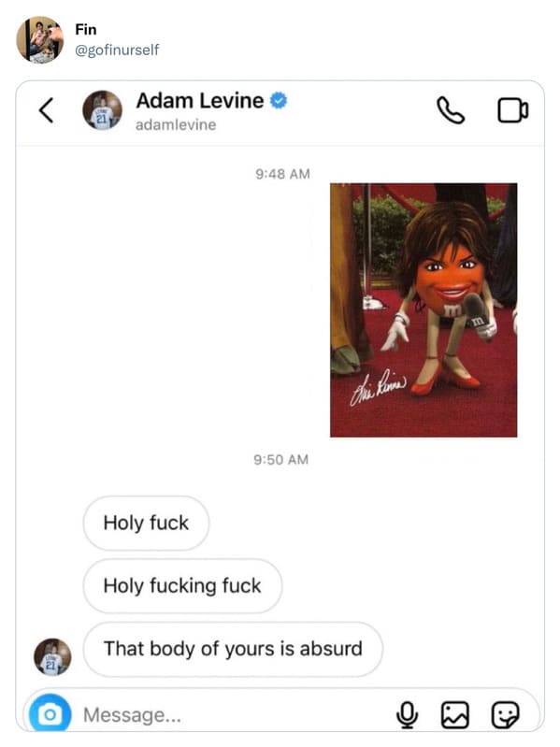Go back using the left chevron arrow
The image size is (560, 747).
[46, 110]
